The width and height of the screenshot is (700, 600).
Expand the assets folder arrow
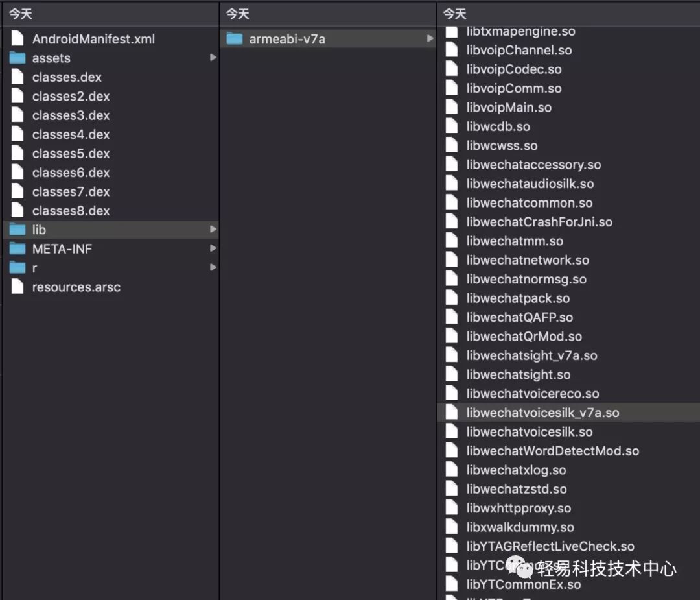213,57
